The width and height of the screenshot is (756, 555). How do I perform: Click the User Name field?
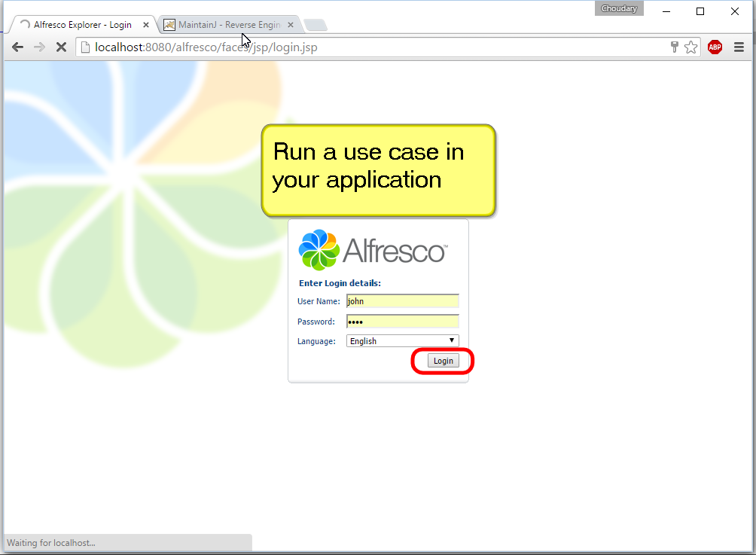point(402,301)
